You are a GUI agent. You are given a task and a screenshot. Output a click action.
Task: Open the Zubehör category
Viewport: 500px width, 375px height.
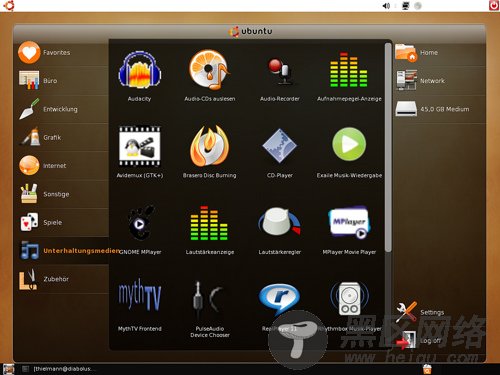click(x=62, y=279)
